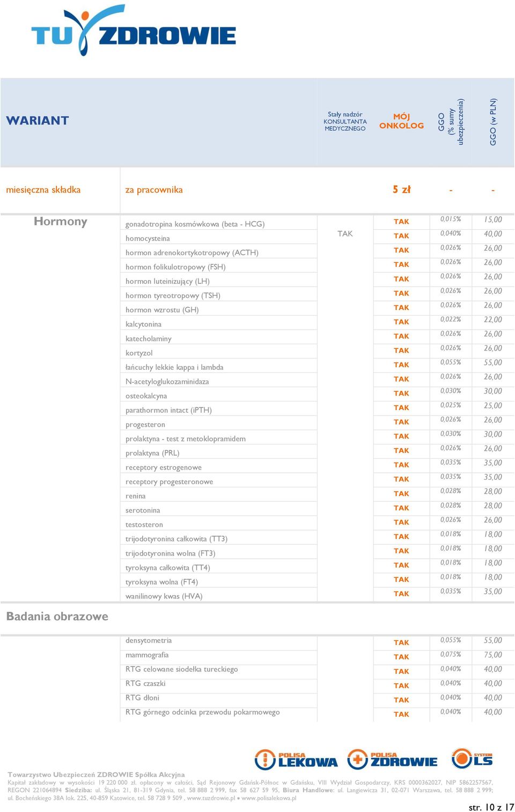Select the za pracownika label
Viewport: 515px width, 812px height.
coord(154,190)
